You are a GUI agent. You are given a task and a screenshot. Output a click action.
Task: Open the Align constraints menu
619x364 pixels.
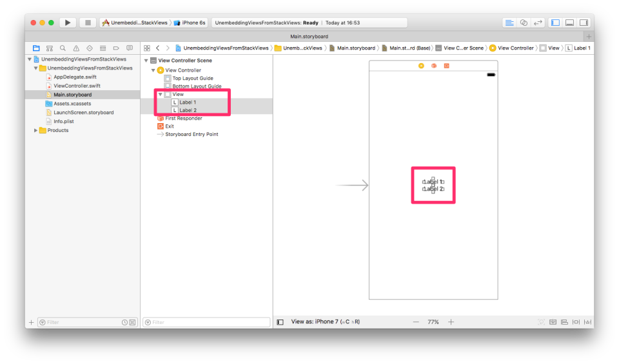pyautogui.click(x=565, y=322)
